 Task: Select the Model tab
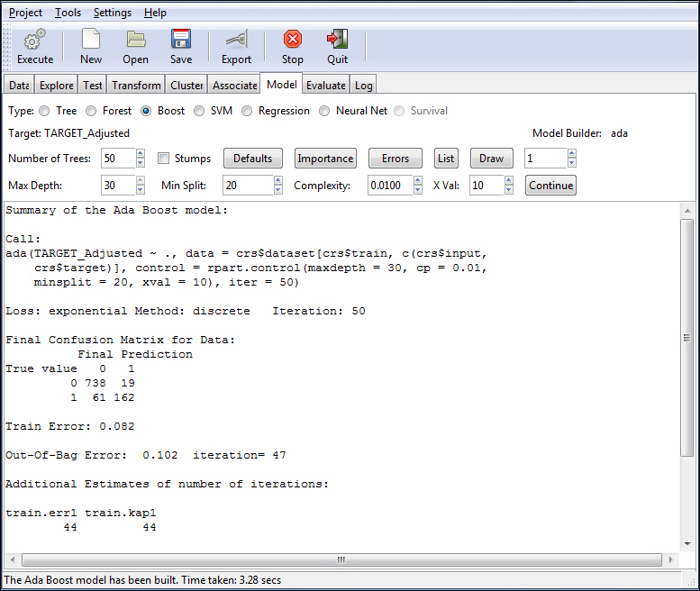click(282, 84)
